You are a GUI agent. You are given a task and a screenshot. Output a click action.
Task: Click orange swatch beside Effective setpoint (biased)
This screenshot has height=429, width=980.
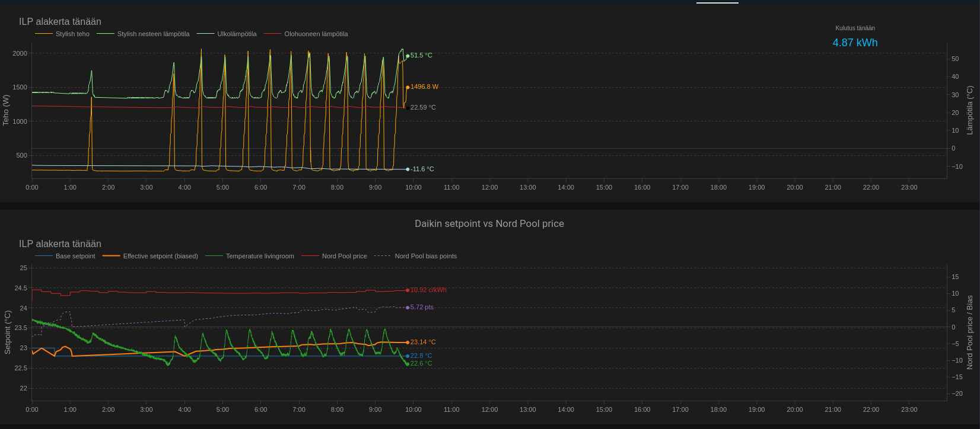[111, 256]
